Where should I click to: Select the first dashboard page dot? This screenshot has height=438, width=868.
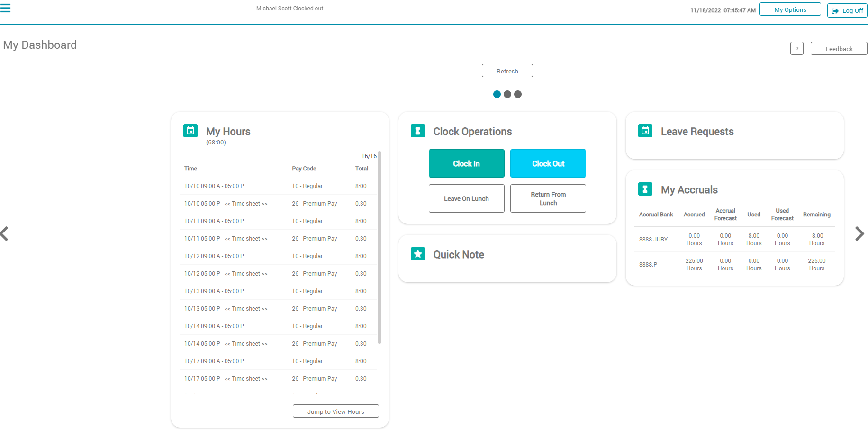(497, 94)
